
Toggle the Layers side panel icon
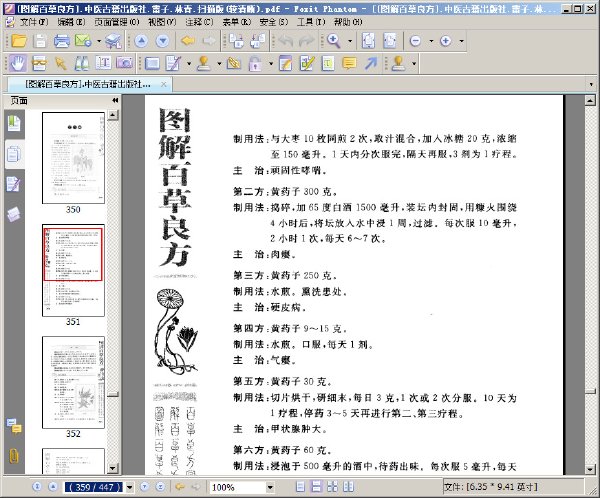pyautogui.click(x=14, y=214)
